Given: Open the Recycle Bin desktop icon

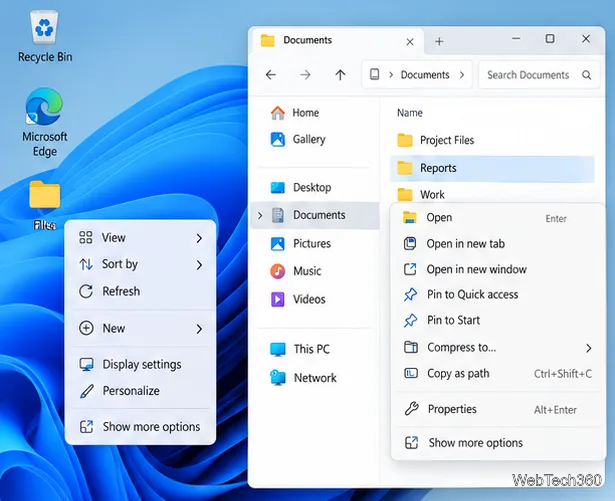Looking at the screenshot, I should point(45,36).
